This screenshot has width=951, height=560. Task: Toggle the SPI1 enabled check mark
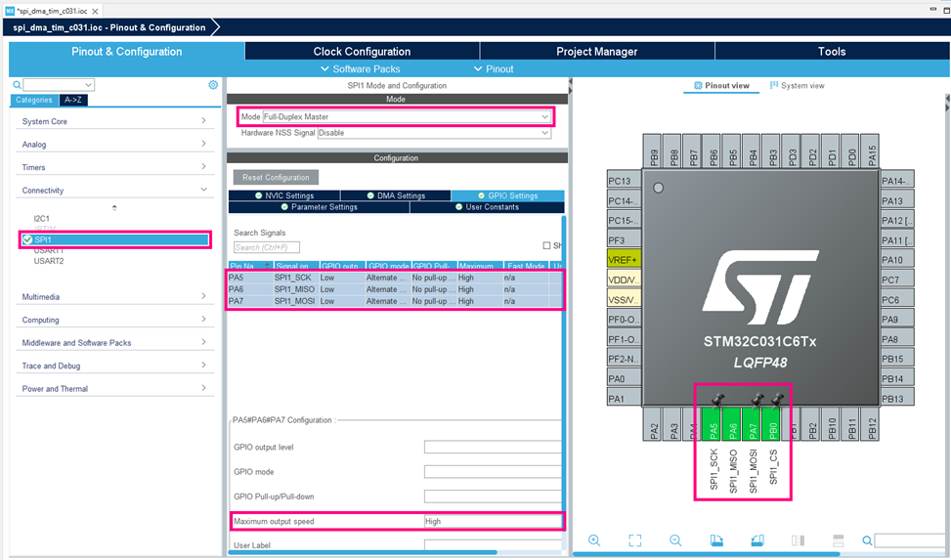tap(27, 239)
